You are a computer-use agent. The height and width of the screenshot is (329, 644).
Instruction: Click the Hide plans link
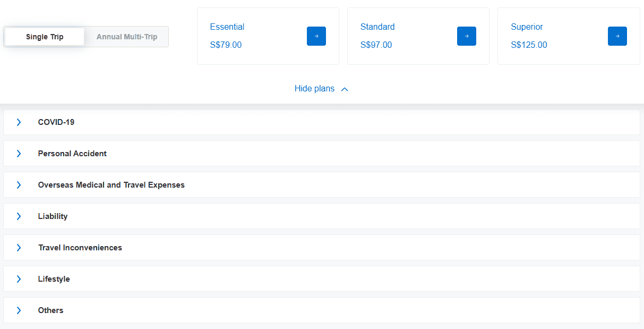[314, 89]
